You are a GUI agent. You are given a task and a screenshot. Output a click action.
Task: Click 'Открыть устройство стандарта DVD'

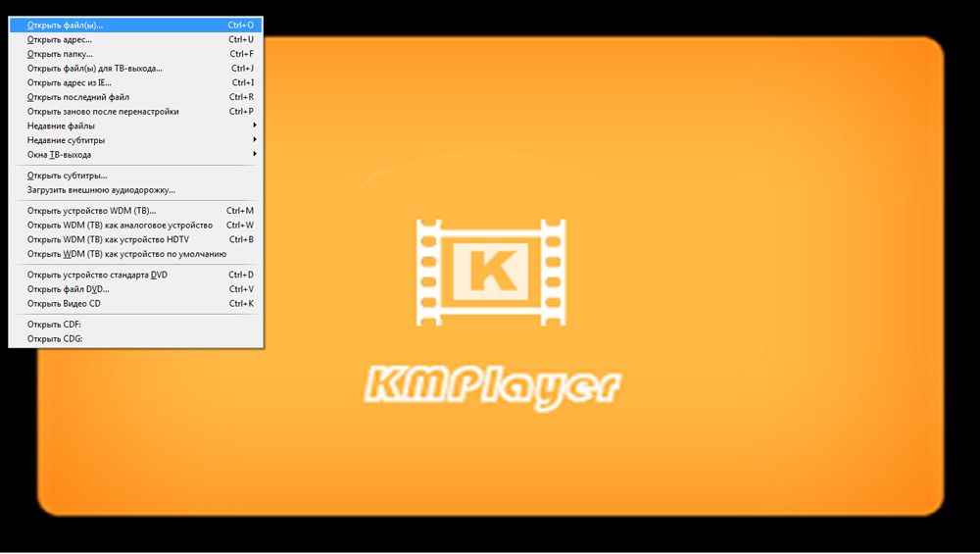click(135, 275)
